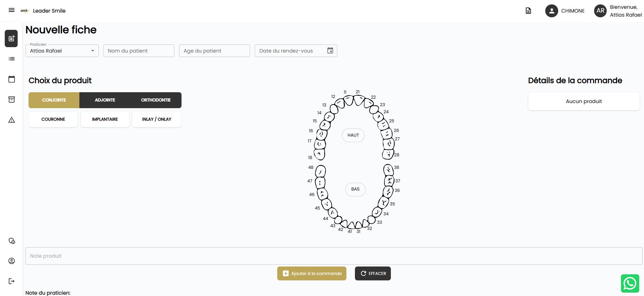Open the archive box sidebar icon
Viewport: 644px width, 296px height.
12,99
